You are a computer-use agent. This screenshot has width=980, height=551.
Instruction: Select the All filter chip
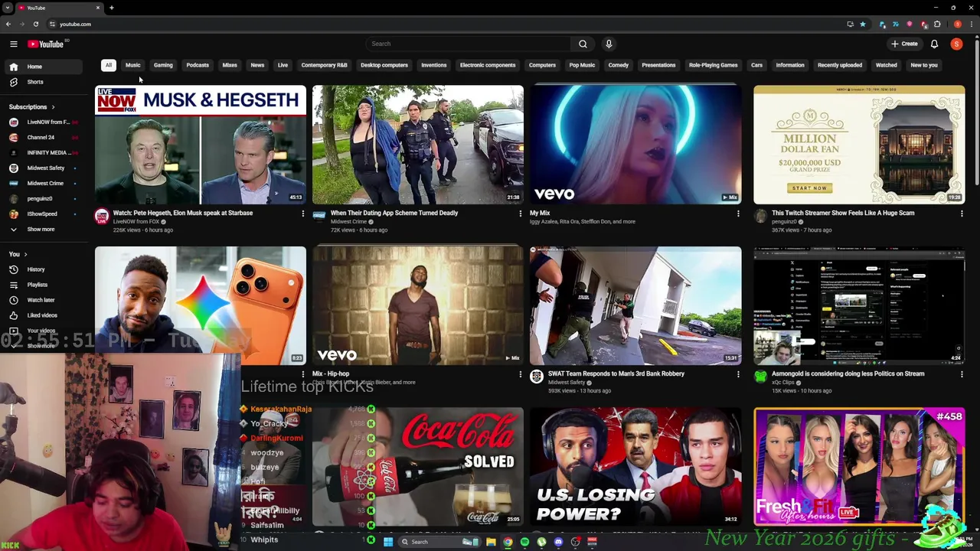coord(109,65)
